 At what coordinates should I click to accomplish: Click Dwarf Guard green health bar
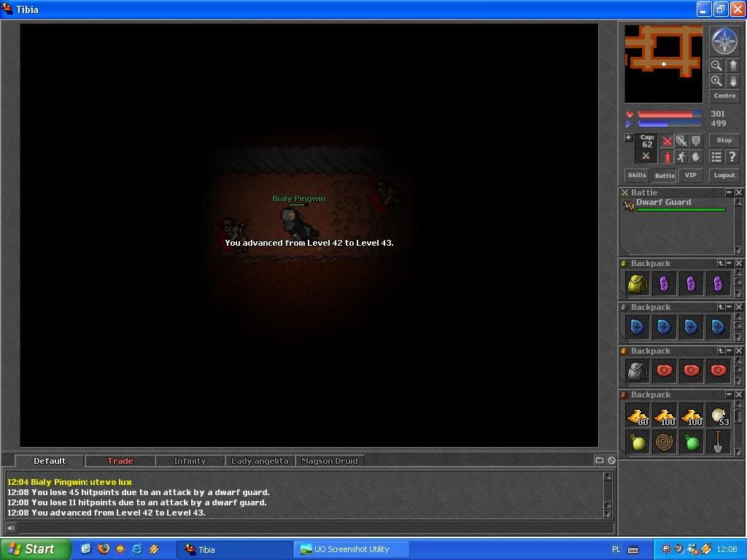pos(681,209)
